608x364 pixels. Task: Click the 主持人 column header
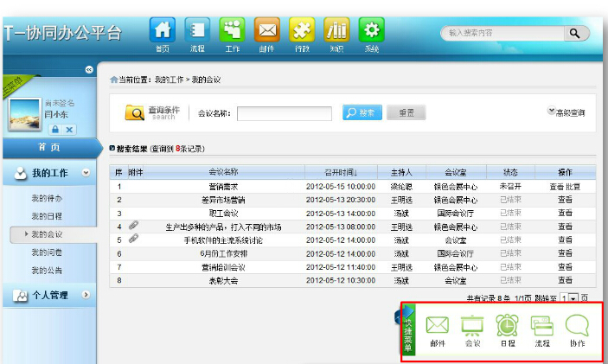pyautogui.click(x=401, y=172)
